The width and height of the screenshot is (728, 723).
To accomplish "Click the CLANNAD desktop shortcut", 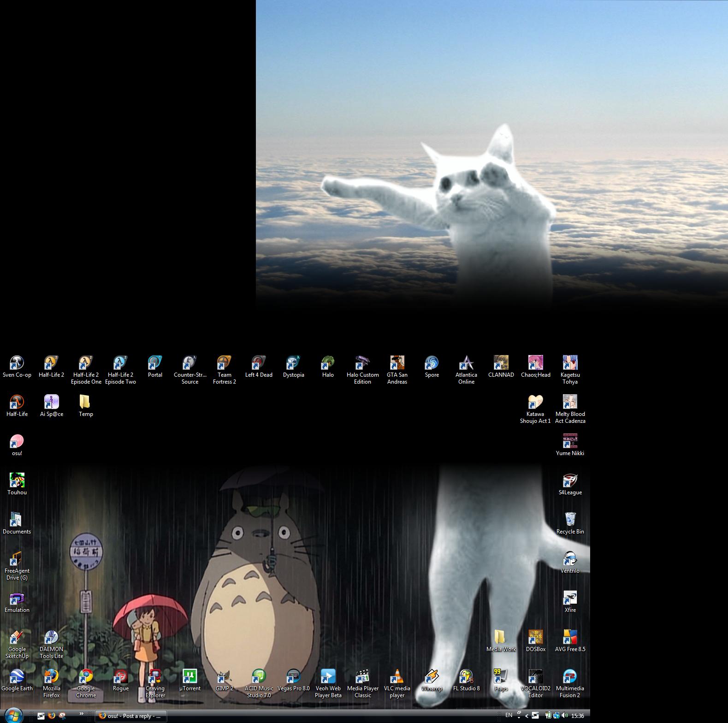I will (x=501, y=367).
